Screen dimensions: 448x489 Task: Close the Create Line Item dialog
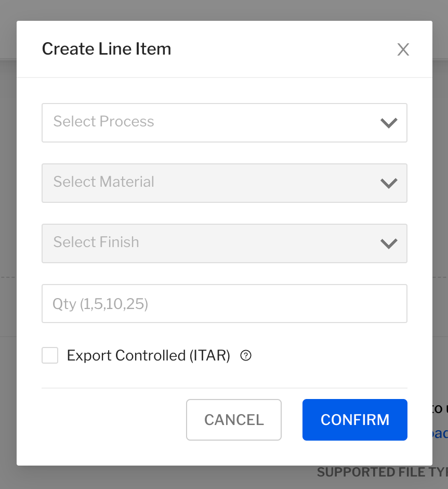point(403,49)
